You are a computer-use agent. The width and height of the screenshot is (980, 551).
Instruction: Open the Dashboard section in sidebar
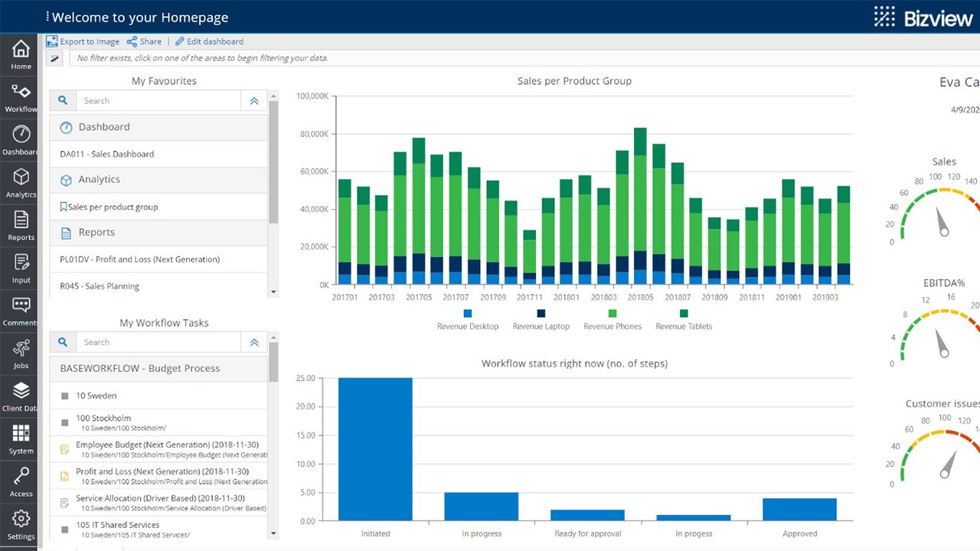click(21, 140)
